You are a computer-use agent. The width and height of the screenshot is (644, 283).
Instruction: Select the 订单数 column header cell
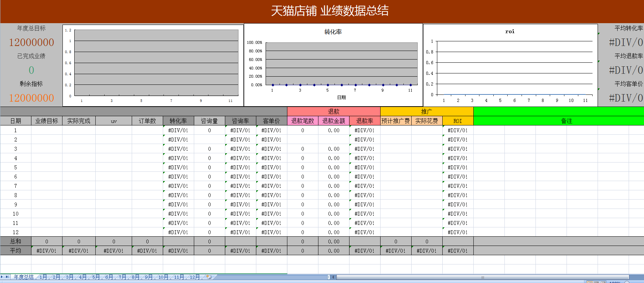point(147,121)
